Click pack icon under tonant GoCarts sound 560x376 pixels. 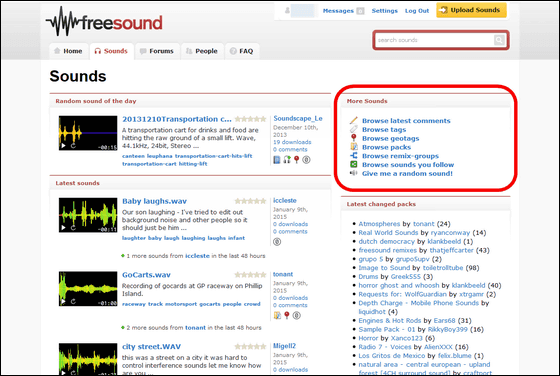coord(277,315)
